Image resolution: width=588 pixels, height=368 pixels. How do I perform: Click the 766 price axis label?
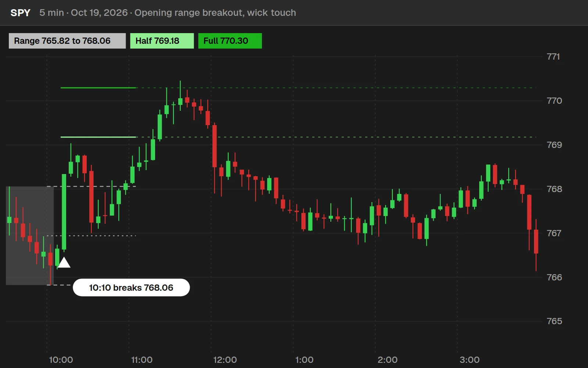pyautogui.click(x=554, y=277)
